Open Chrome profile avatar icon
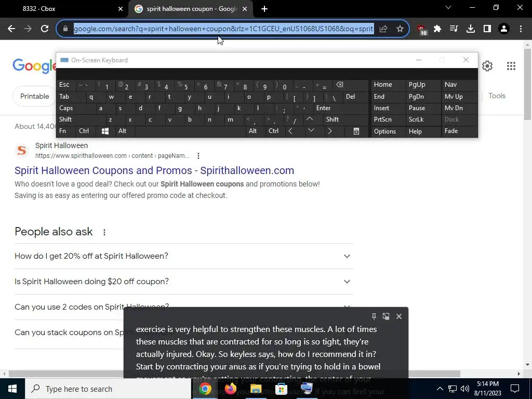Viewport: 532px width, 399px height. 504,29
